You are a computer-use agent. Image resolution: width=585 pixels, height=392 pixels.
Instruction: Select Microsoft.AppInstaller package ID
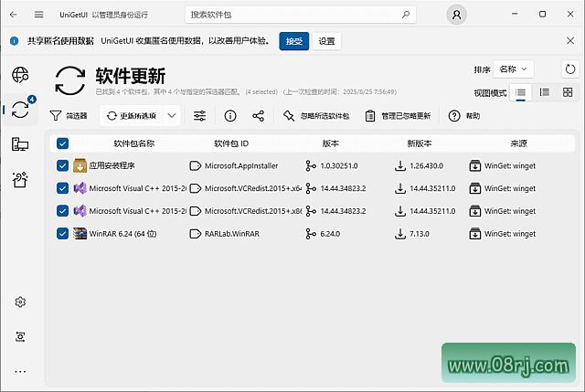[241, 165]
